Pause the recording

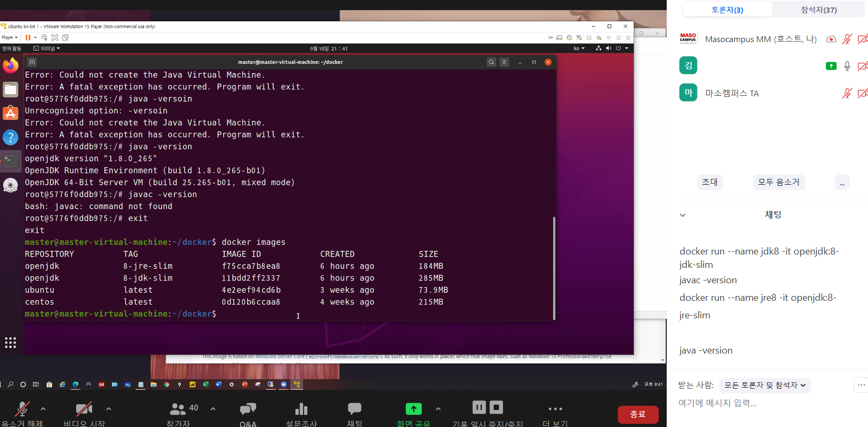click(479, 407)
